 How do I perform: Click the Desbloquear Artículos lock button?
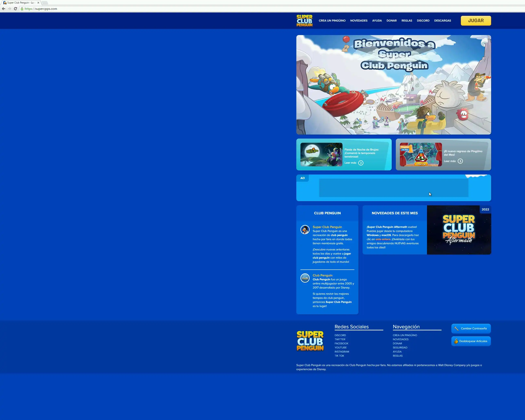[x=471, y=341]
